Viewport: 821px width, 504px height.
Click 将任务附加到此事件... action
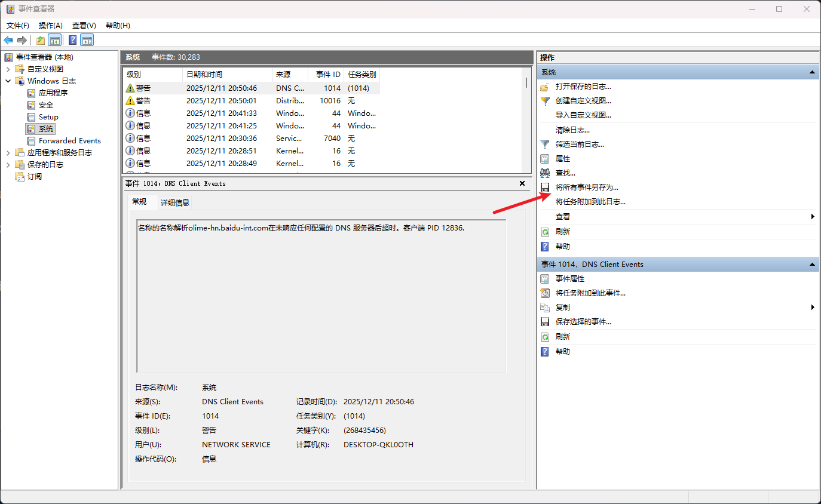(590, 293)
